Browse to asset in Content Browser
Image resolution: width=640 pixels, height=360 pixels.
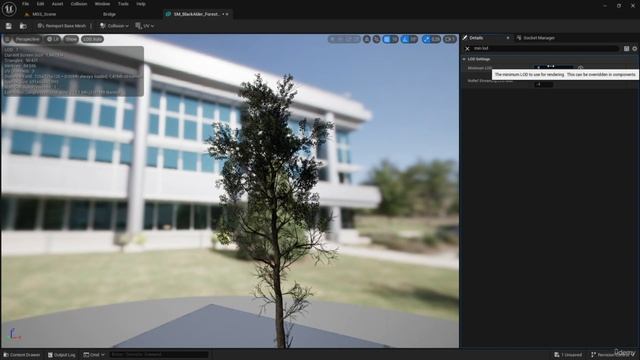click(x=23, y=26)
